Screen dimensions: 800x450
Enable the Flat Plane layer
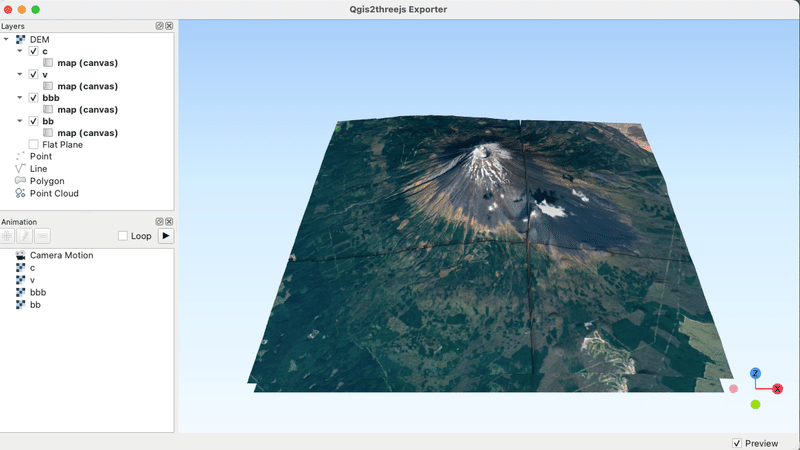click(x=34, y=144)
